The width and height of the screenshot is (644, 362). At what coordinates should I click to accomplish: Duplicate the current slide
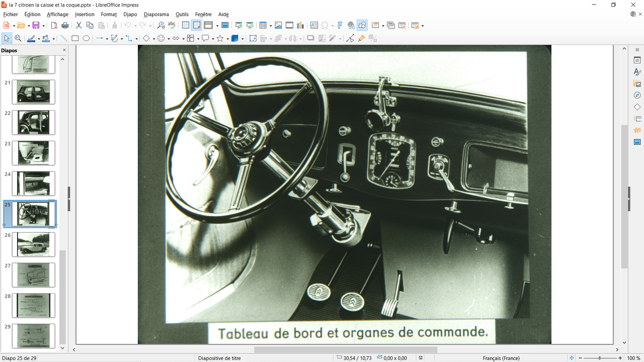point(391,25)
